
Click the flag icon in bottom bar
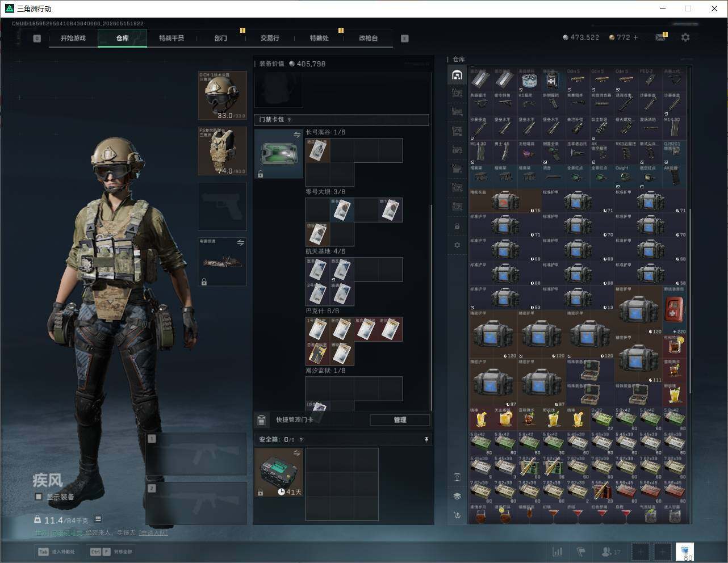[x=581, y=552]
